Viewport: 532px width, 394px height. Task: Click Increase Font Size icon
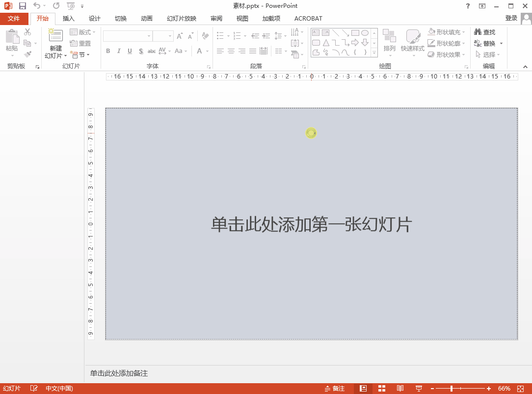[180, 36]
